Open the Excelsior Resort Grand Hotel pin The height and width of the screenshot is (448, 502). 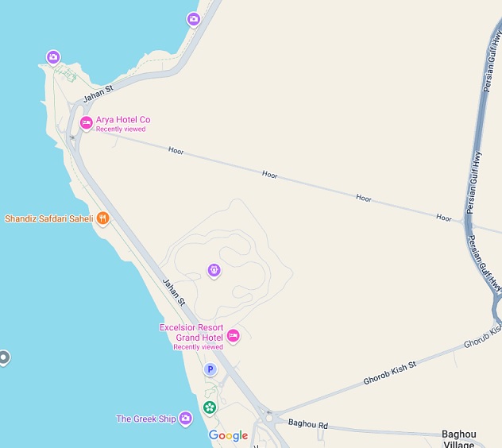pyautogui.click(x=233, y=336)
